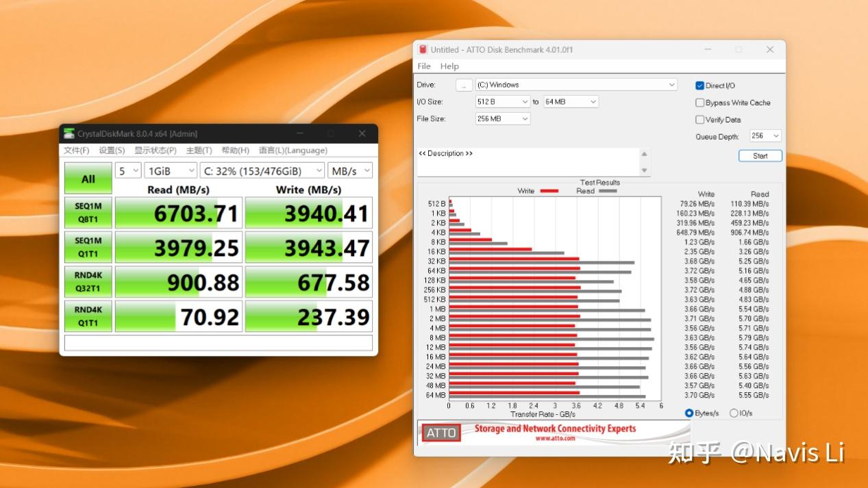Open the Queue Depth 256 dropdown
The height and width of the screenshot is (488, 868).
[x=765, y=136]
